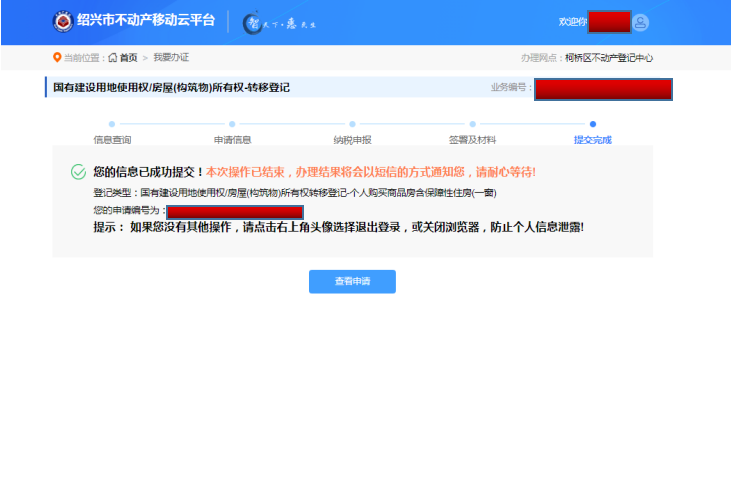
Task: Click the 登记类型 description line
Action: click(x=295, y=193)
